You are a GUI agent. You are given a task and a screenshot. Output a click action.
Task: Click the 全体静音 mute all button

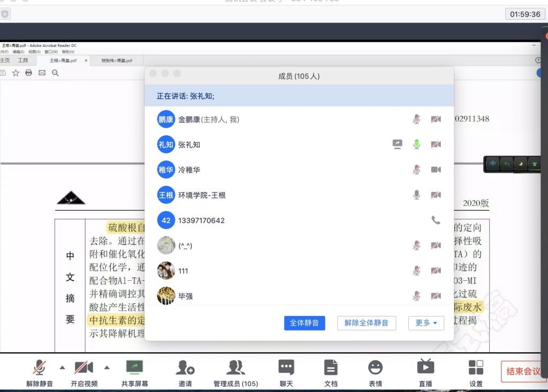tap(305, 323)
